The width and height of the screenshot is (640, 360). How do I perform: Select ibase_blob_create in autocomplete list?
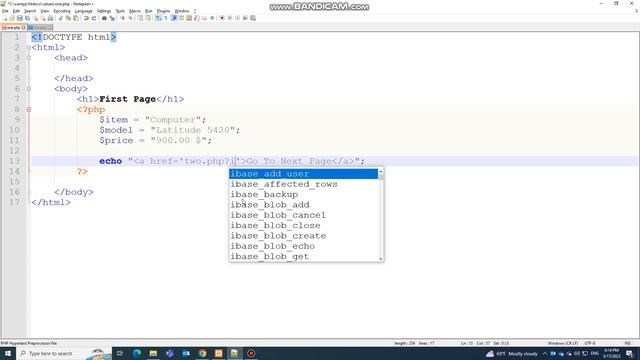304,236
